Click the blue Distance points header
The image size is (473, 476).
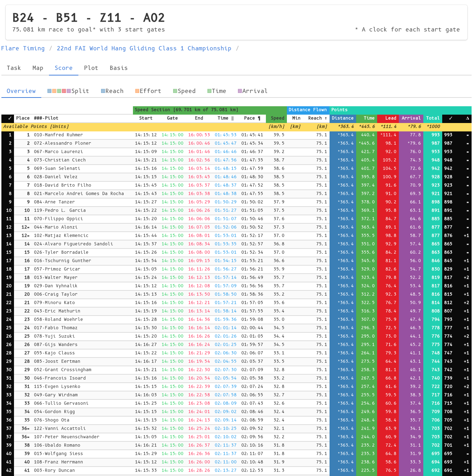pyautogui.click(x=343, y=118)
